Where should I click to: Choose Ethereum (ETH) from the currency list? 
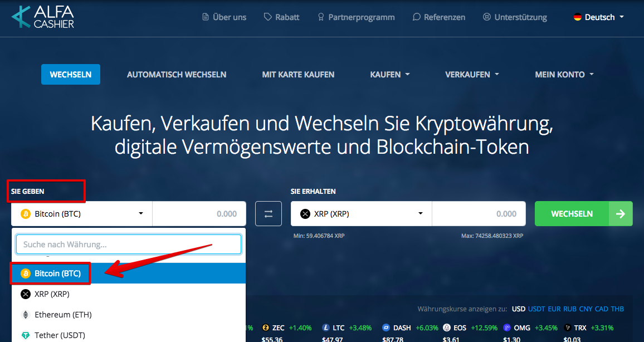pos(129,315)
